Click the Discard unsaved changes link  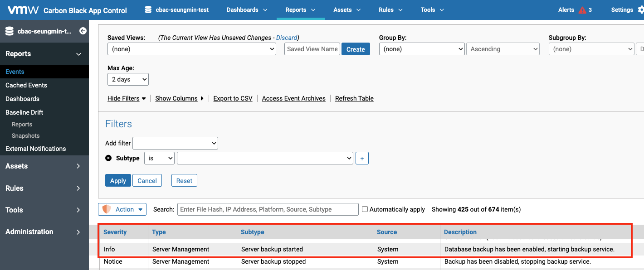(x=287, y=38)
